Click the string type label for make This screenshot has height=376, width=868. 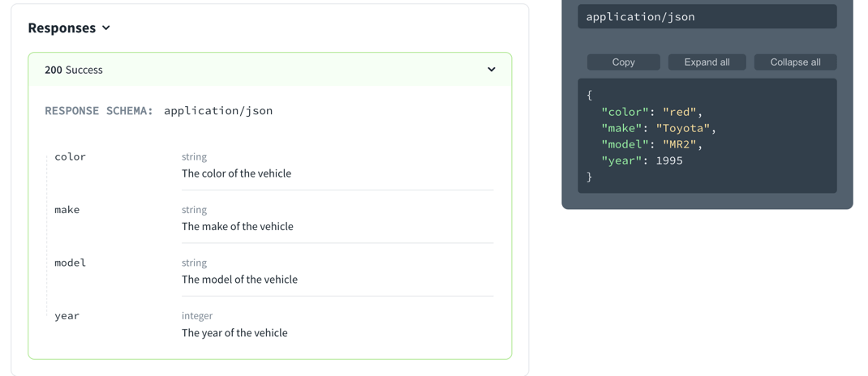pyautogui.click(x=195, y=210)
